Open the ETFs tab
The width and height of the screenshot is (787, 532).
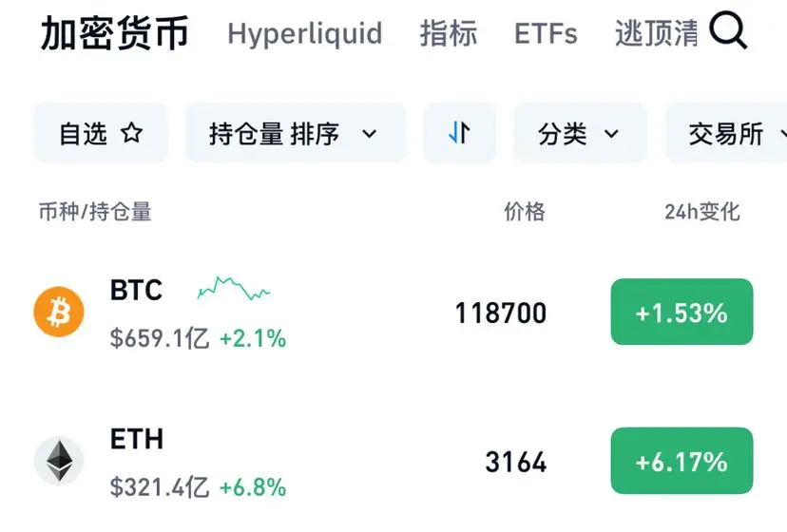coord(546,33)
